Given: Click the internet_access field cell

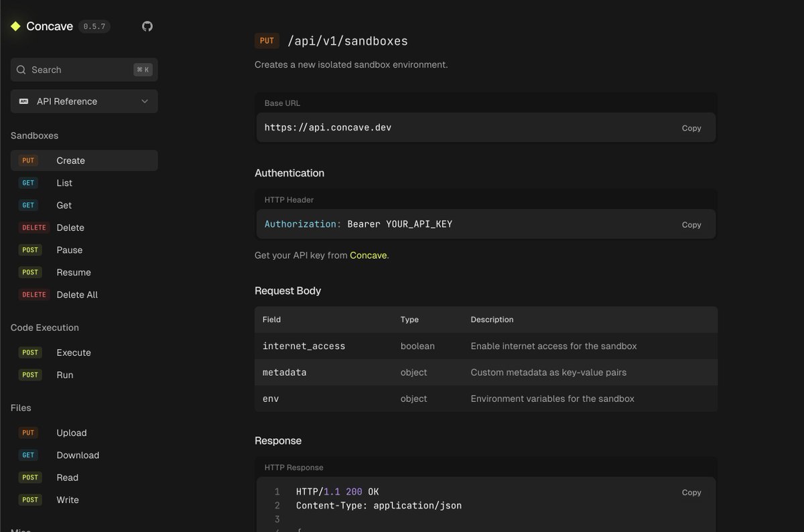Looking at the screenshot, I should pos(304,346).
